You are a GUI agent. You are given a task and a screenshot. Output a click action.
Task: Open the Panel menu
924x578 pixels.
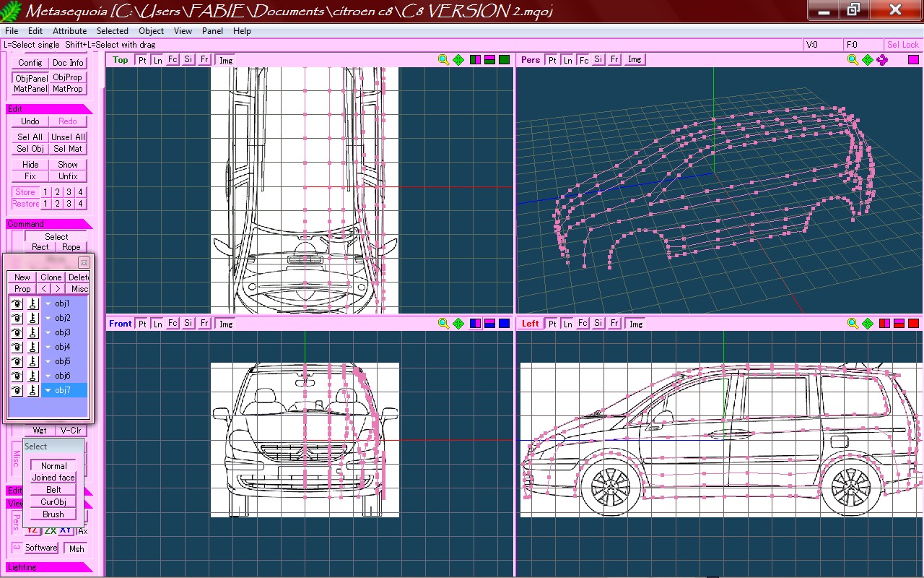(212, 31)
